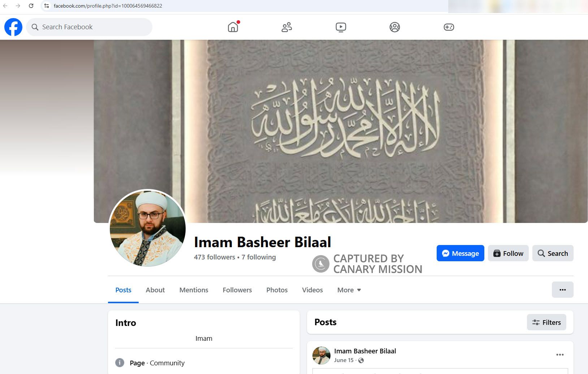Open the profile options ellipsis menu
The height and width of the screenshot is (374, 588).
[562, 289]
